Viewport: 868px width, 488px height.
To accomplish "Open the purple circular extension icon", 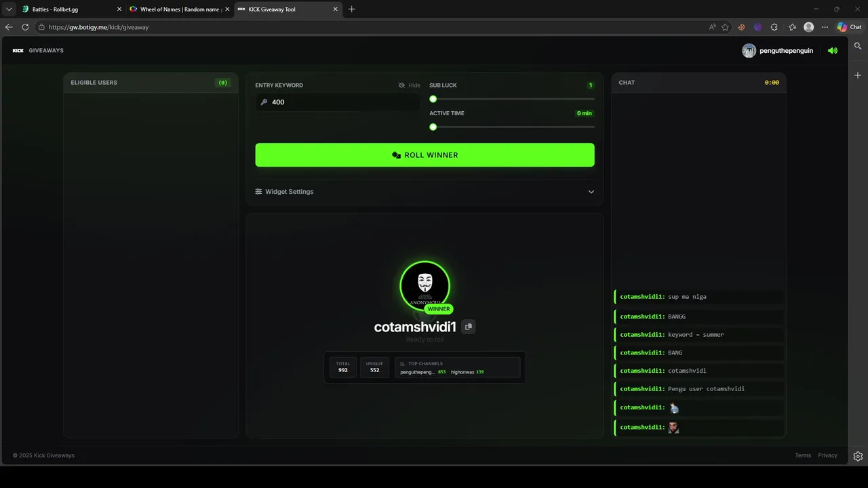I will 757,27.
